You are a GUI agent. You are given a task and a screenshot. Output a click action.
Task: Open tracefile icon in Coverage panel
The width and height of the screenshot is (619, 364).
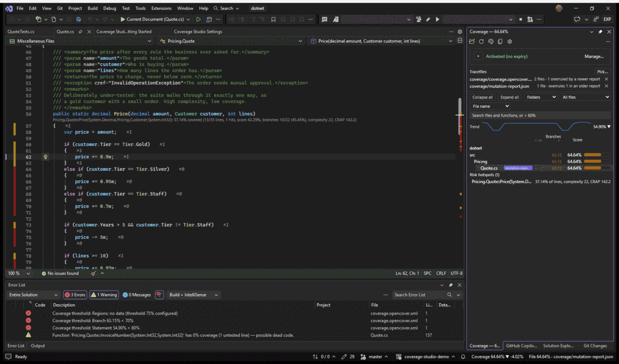(x=472, y=41)
